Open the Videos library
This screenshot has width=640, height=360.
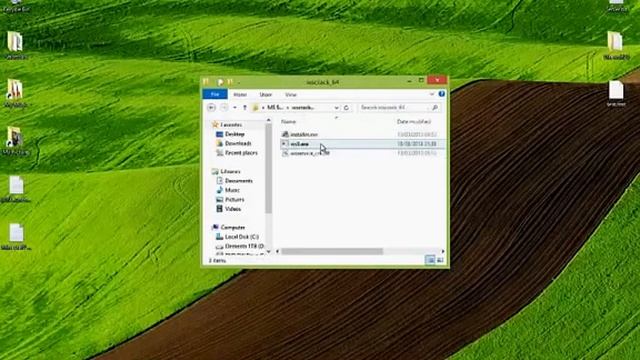coord(233,209)
